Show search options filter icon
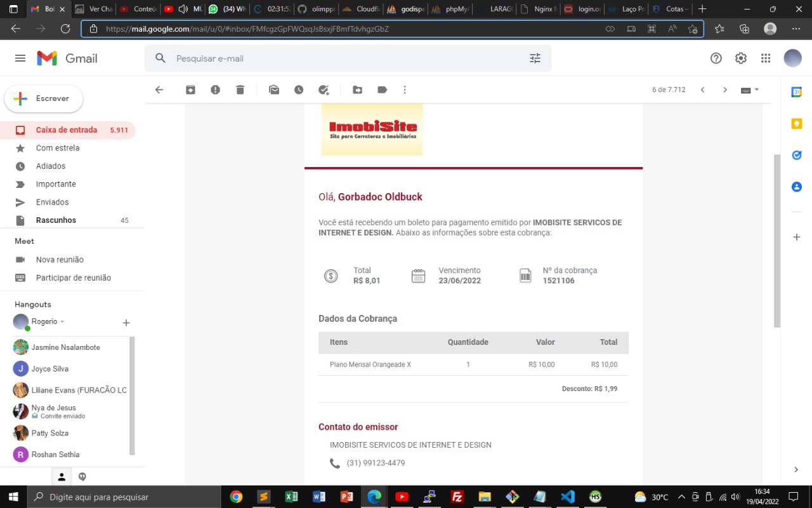Viewport: 812px width, 508px height. coord(535,58)
